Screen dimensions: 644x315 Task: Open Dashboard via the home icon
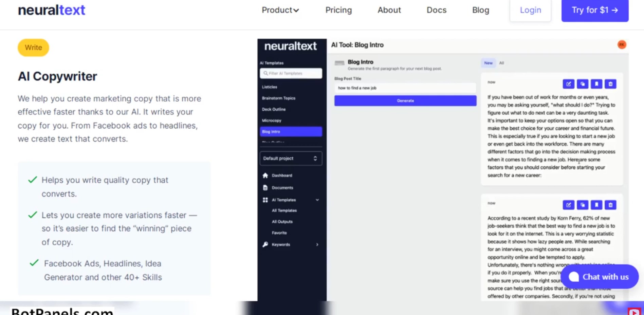[265, 175]
